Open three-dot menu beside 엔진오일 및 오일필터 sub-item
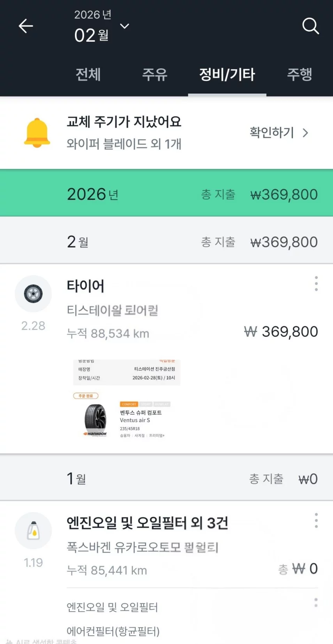 [x=316, y=602]
